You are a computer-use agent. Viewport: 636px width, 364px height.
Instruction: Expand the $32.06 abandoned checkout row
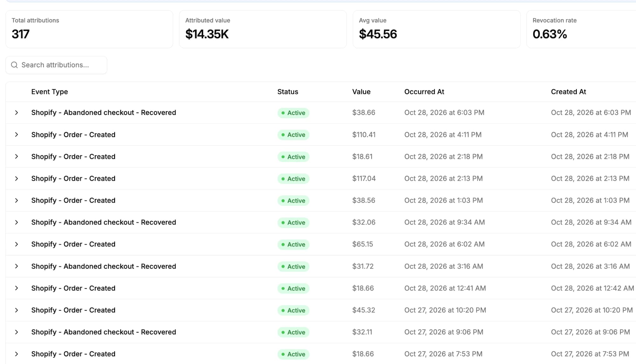pos(17,222)
